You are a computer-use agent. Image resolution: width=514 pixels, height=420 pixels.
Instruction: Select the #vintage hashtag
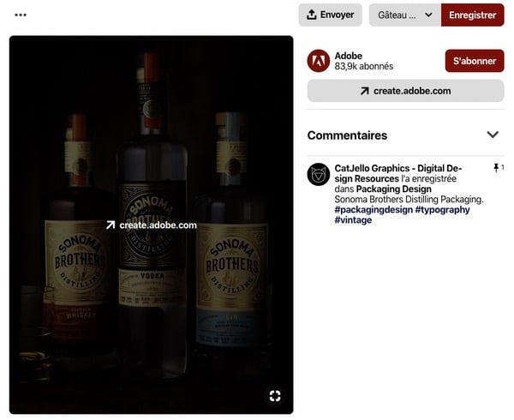coord(353,220)
